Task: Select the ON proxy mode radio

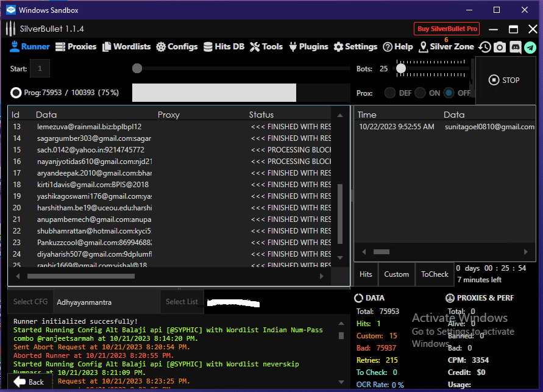Action: (420, 93)
